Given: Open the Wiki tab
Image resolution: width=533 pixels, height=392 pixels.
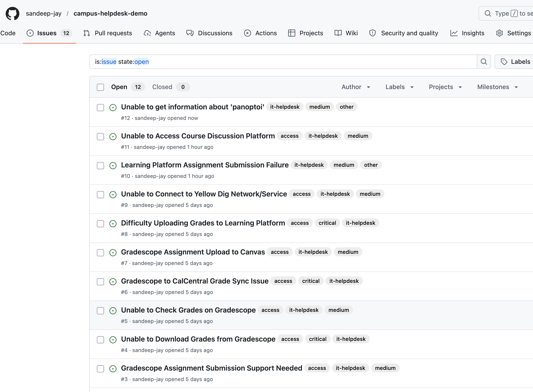Looking at the screenshot, I should pyautogui.click(x=346, y=33).
